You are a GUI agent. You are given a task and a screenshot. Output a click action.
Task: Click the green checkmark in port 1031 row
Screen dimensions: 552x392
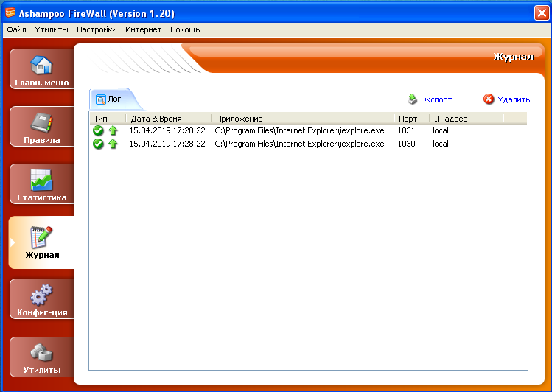point(98,130)
